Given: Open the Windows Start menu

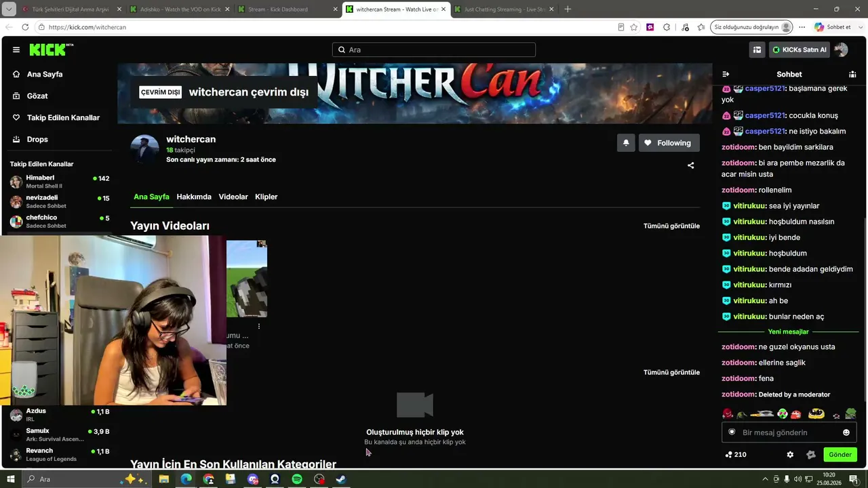Looking at the screenshot, I should pyautogui.click(x=10, y=479).
